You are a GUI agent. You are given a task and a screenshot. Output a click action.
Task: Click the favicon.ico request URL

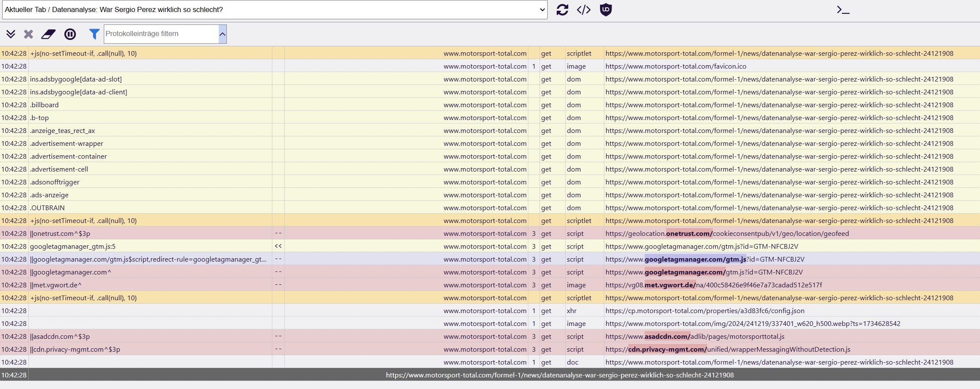pyautogui.click(x=676, y=66)
